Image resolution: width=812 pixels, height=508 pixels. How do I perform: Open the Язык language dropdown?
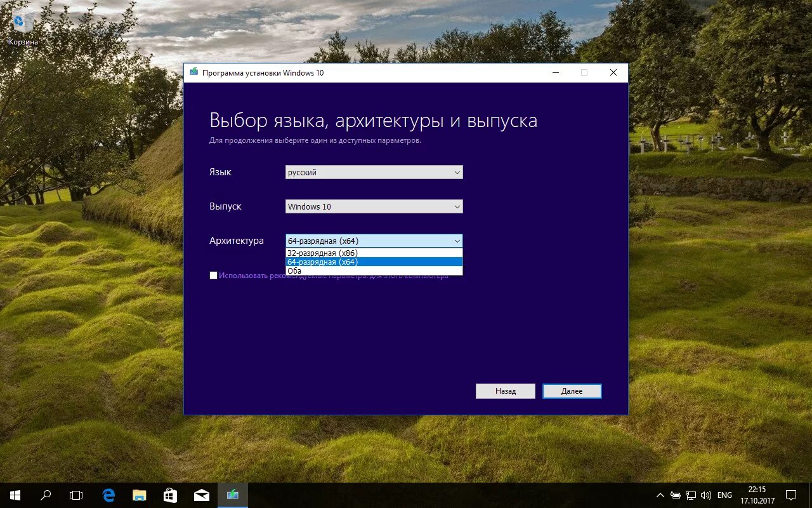click(374, 172)
